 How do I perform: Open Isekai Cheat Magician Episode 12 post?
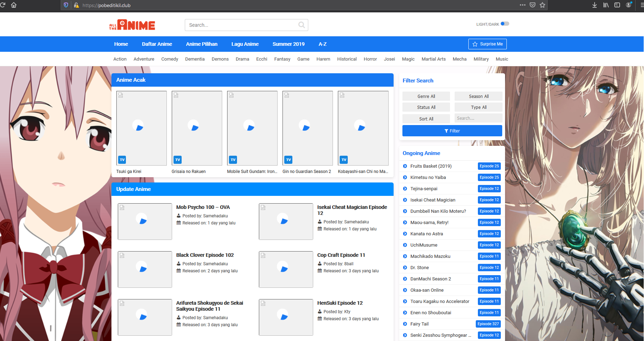point(352,210)
